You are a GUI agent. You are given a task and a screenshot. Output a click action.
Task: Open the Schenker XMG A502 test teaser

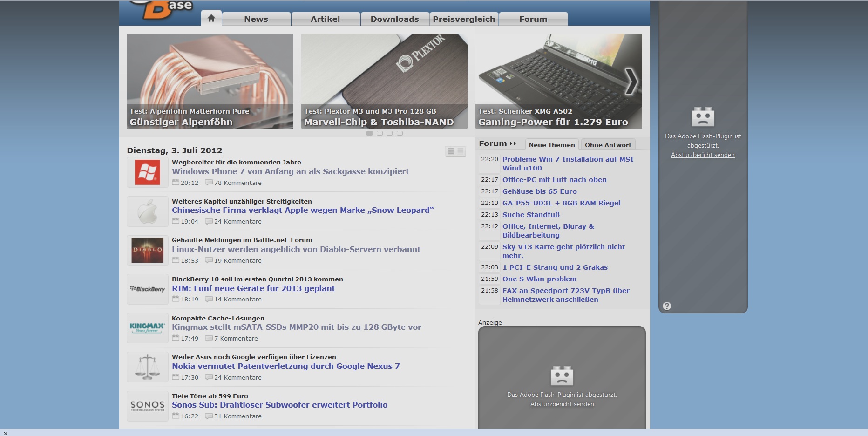click(x=559, y=81)
